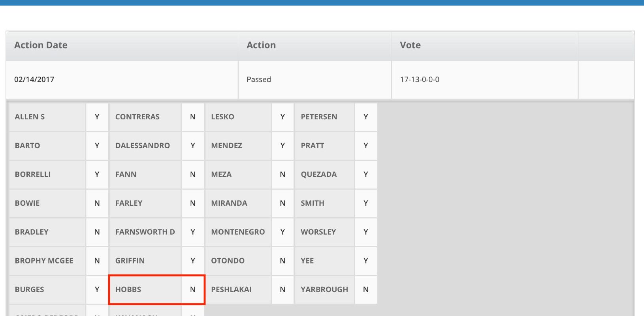The image size is (644, 316).
Task: Select the ALLEN S name cell
Action: click(47, 117)
